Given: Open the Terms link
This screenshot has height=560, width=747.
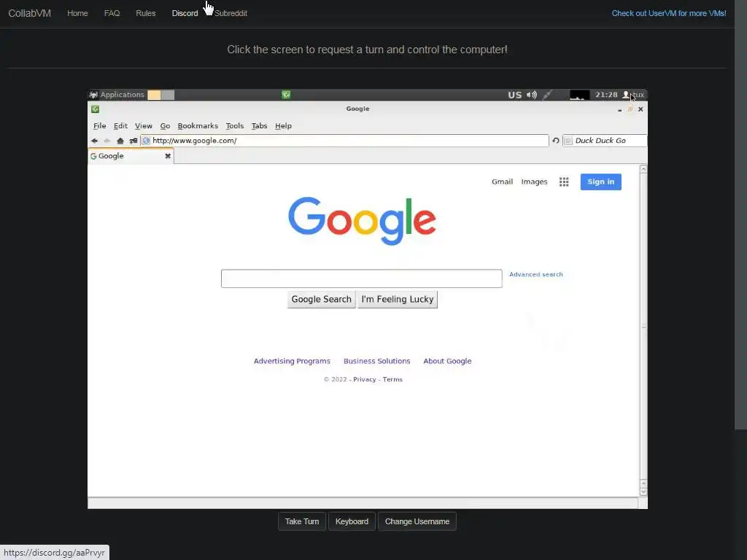Looking at the screenshot, I should pyautogui.click(x=392, y=379).
